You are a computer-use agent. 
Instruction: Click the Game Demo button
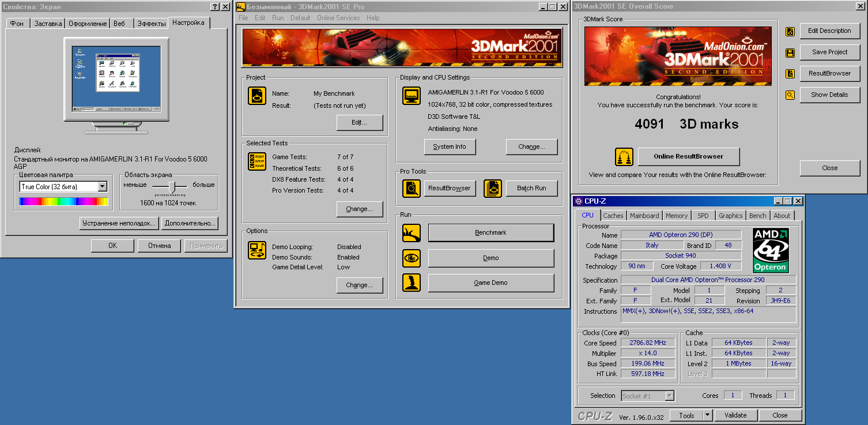pos(491,283)
